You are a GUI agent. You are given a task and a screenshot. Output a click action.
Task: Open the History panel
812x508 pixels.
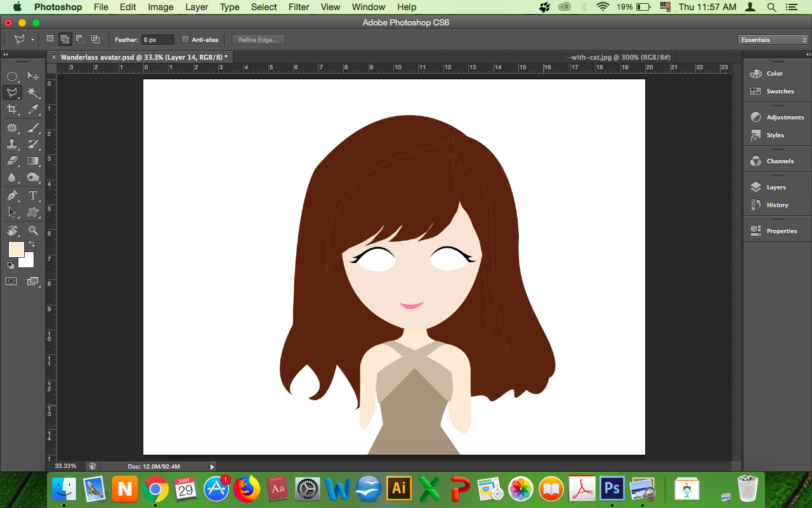(x=777, y=205)
